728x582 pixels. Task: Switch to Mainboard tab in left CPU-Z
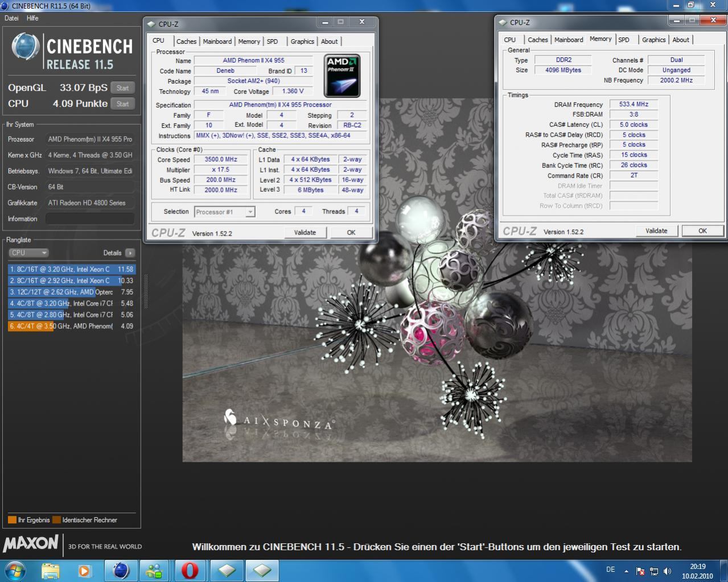pos(217,42)
